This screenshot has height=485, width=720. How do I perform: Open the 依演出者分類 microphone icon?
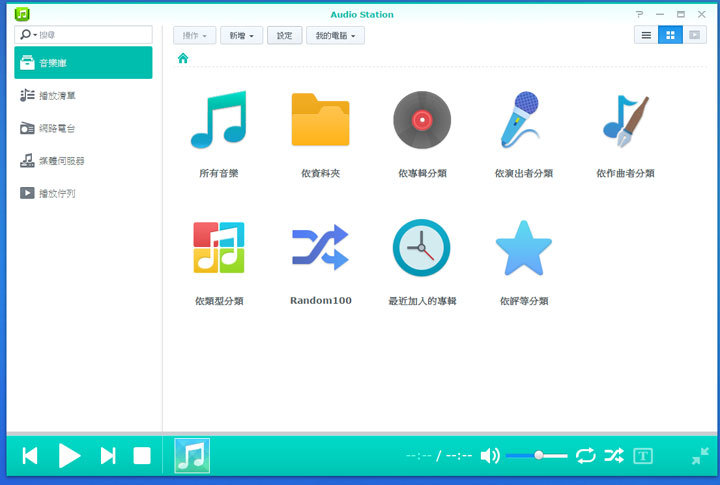pyautogui.click(x=523, y=121)
